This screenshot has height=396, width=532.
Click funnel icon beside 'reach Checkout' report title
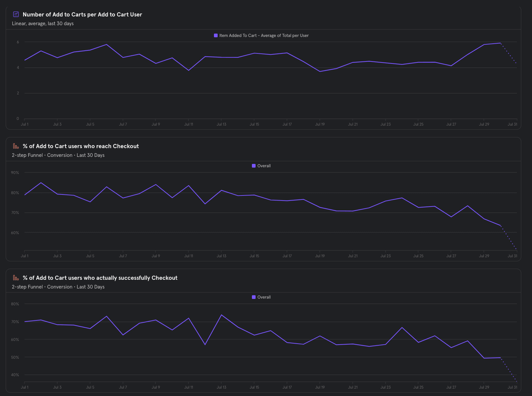point(16,146)
